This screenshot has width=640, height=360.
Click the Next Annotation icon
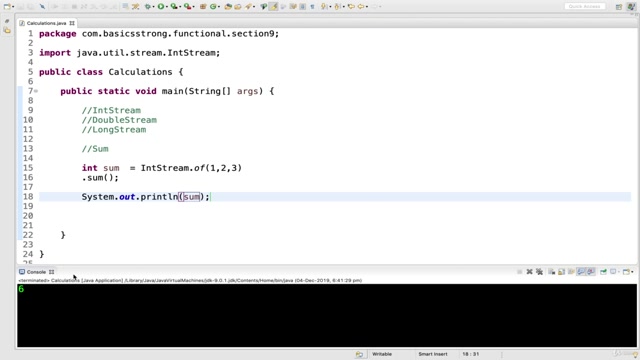[324, 7]
